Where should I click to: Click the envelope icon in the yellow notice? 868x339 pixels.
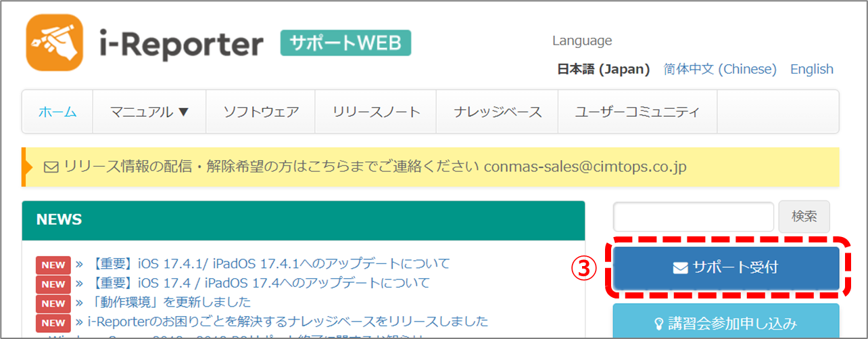(x=51, y=167)
